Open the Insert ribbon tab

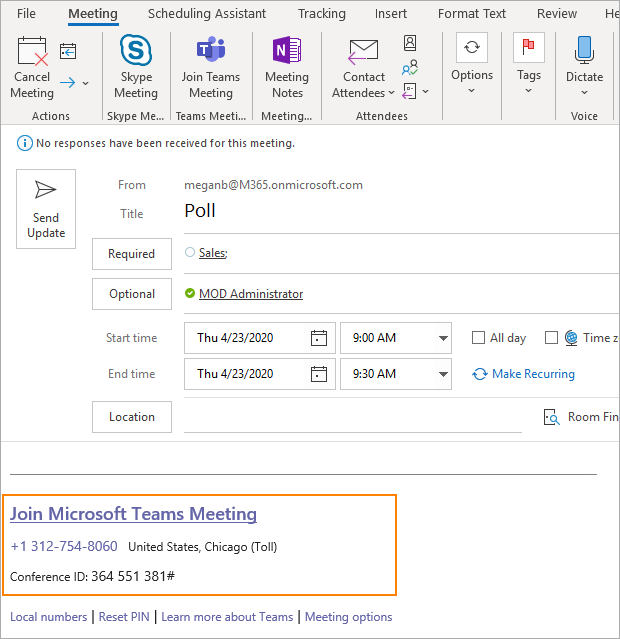(391, 13)
